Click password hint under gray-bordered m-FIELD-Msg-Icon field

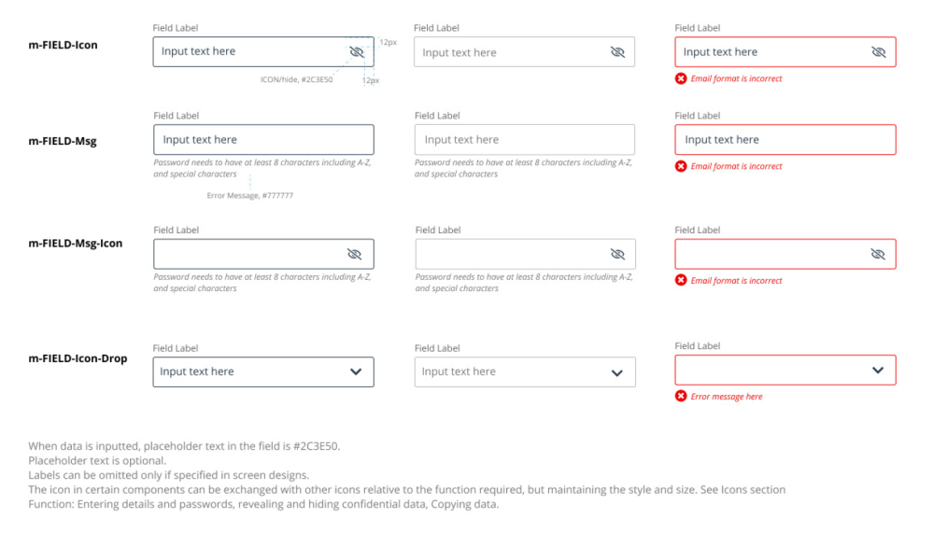[x=524, y=283]
